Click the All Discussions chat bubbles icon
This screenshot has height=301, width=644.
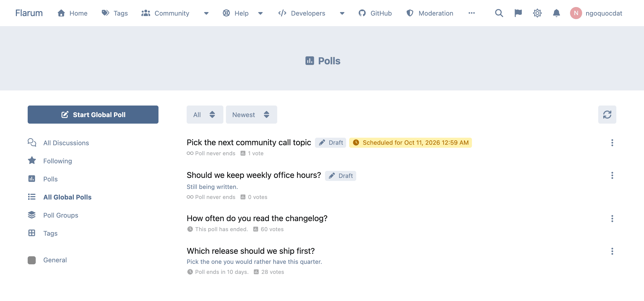tap(32, 142)
